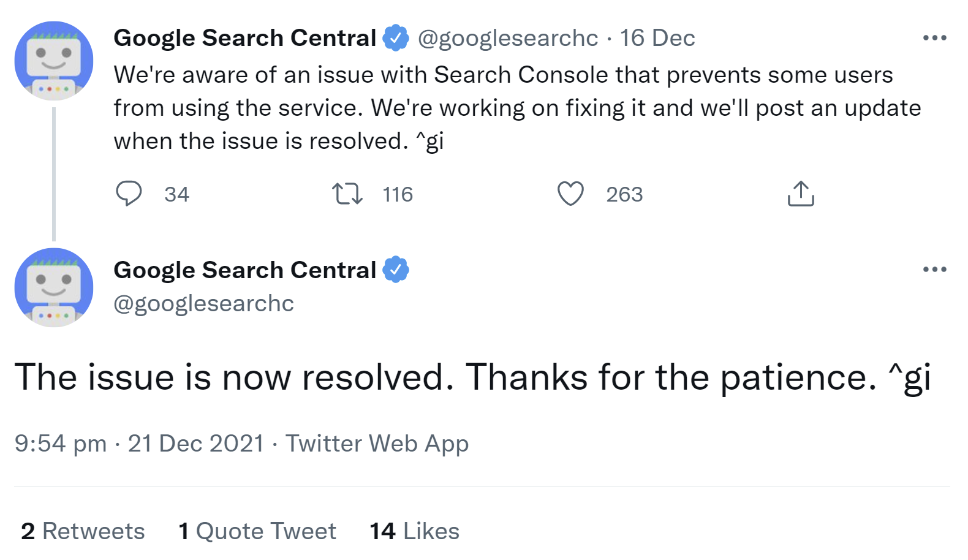Open the 1 Quote Tweet view
Screen dimensions: 968x560
pos(255,531)
